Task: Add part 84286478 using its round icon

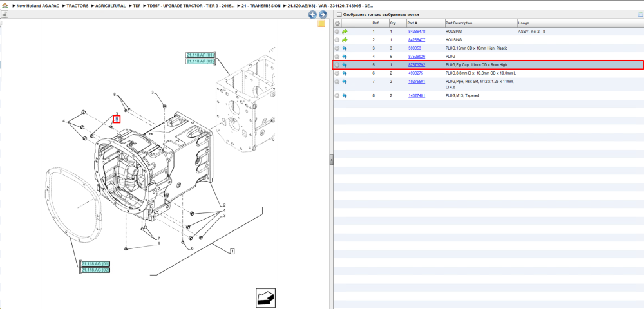Action: [337, 32]
